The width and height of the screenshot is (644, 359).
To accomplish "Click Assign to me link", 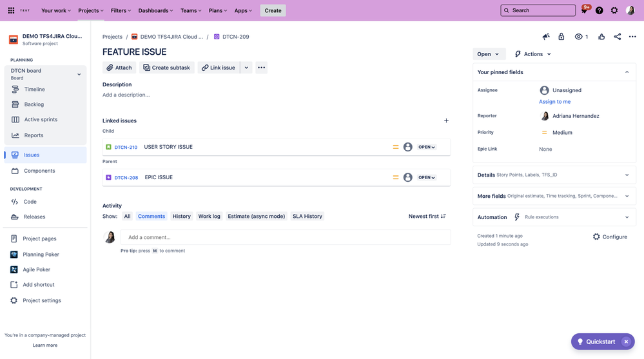I will coord(554,101).
